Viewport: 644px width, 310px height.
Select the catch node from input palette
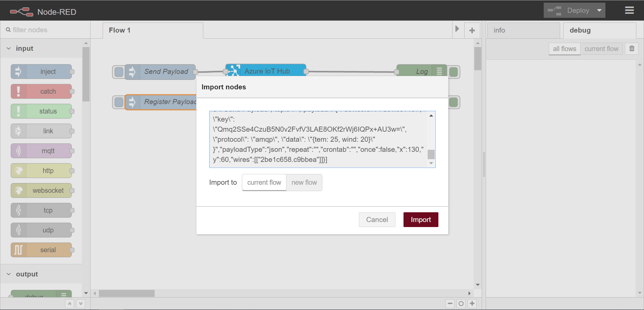(x=42, y=91)
